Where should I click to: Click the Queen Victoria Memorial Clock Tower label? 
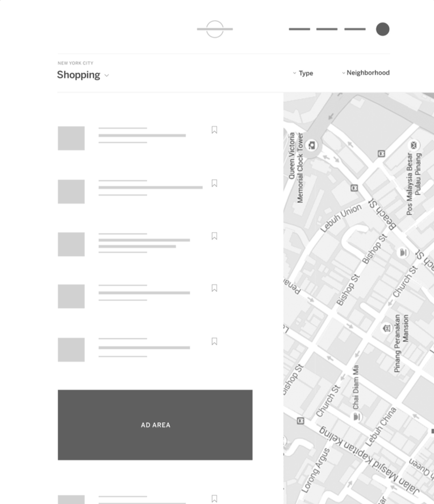coord(296,168)
